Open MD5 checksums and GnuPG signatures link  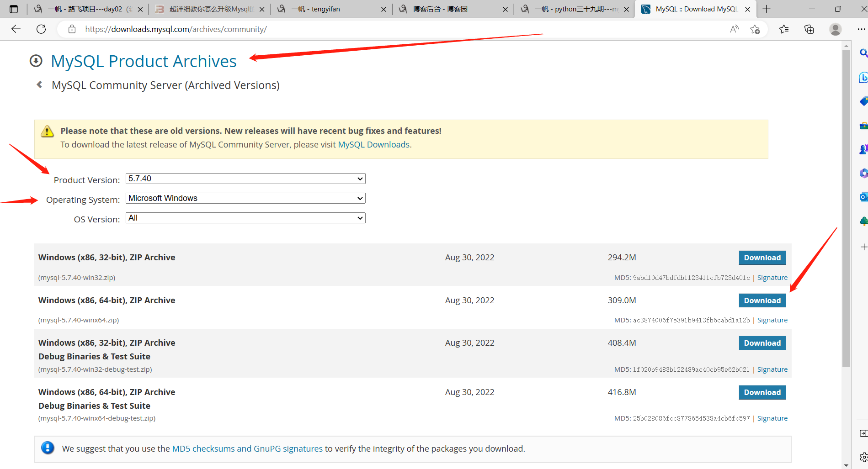pos(247,449)
